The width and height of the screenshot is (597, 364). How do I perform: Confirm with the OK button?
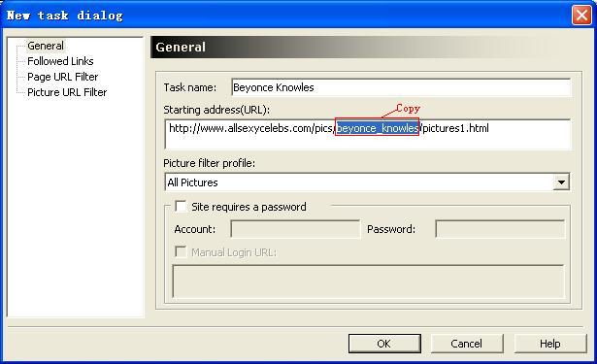point(384,344)
